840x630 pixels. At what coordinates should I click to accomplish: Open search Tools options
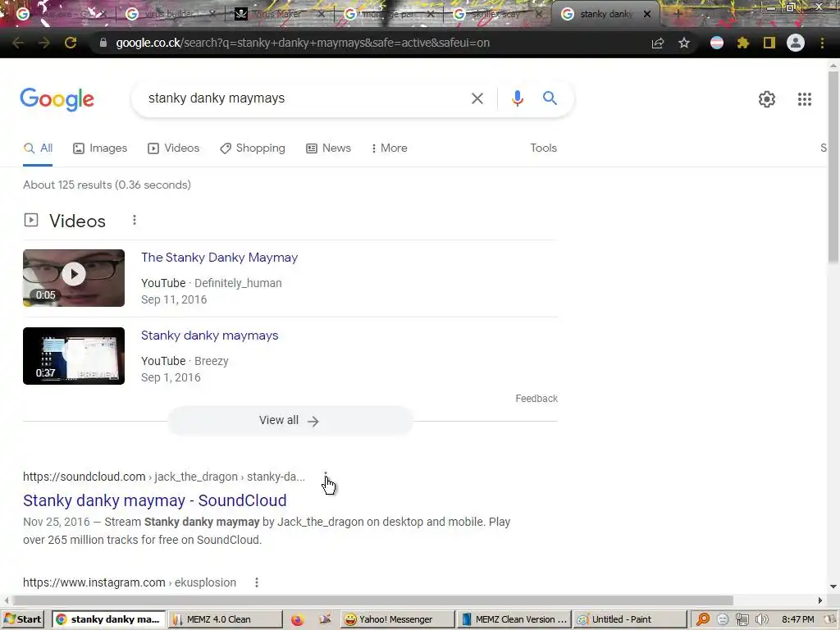click(x=543, y=148)
